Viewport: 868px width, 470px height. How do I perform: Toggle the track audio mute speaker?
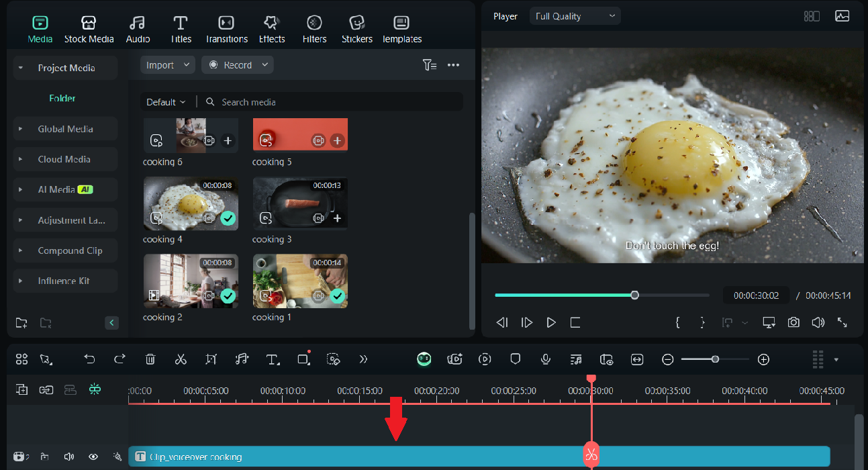[x=68, y=457]
